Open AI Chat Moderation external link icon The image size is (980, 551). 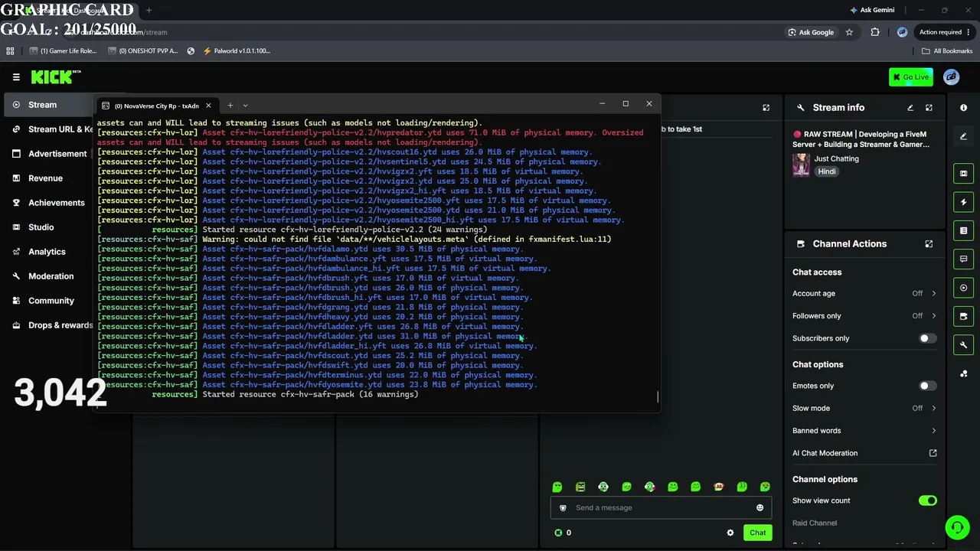[933, 453]
